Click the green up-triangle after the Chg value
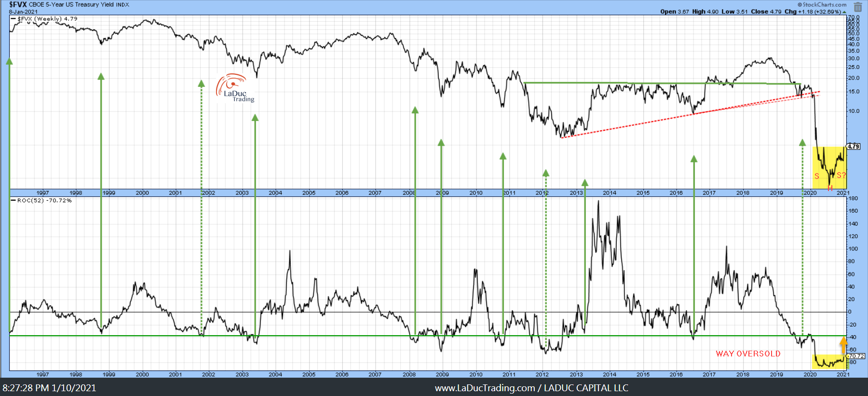The width and height of the screenshot is (868, 396). coord(844,12)
